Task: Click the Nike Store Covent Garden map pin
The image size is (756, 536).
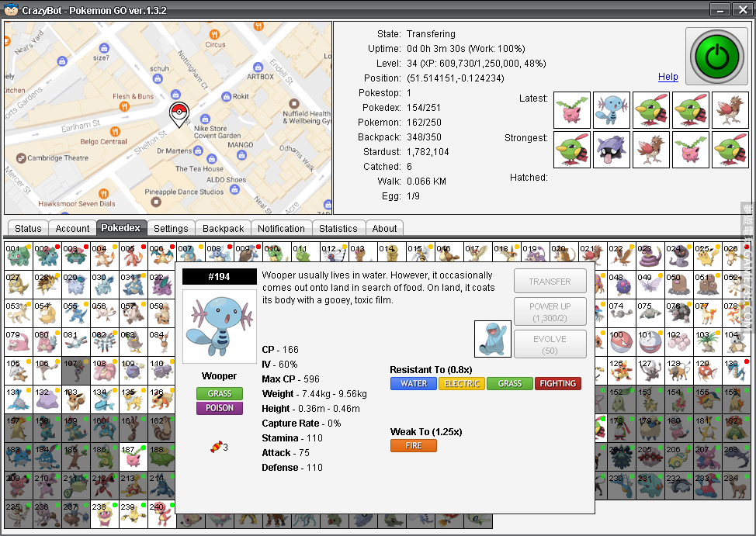Action: point(205,119)
